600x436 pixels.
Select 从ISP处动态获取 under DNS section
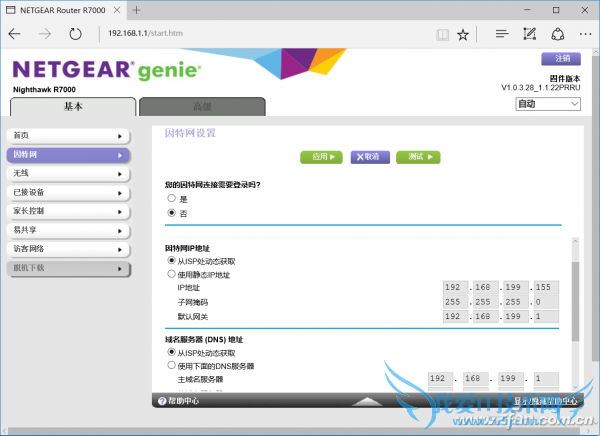(x=171, y=352)
